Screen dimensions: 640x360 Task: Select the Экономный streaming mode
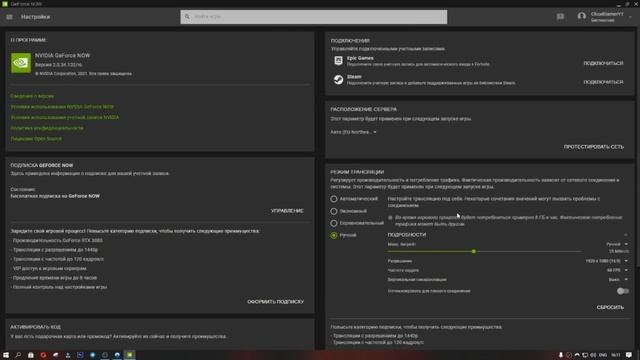pos(333,211)
